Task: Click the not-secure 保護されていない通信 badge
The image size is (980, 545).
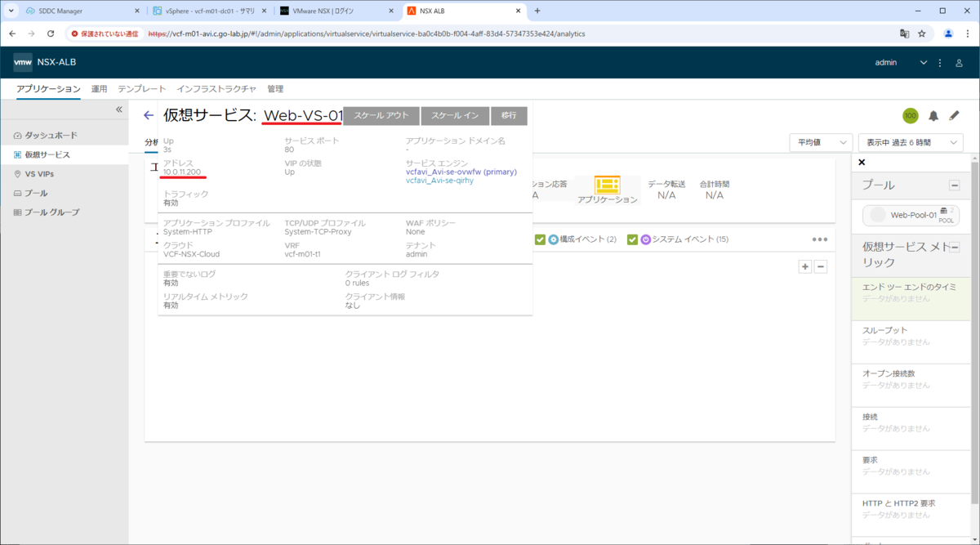Action: tap(105, 34)
